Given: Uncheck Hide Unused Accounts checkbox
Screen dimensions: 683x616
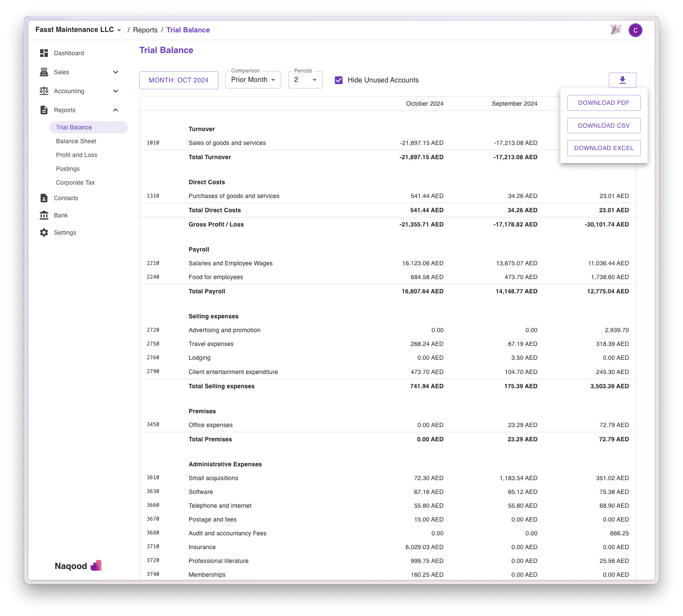Looking at the screenshot, I should pyautogui.click(x=339, y=80).
